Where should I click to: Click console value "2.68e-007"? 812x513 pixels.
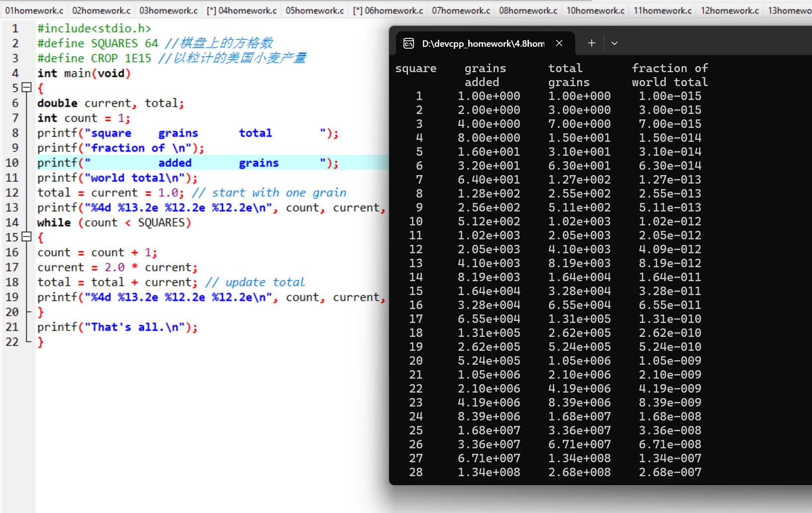[x=670, y=472]
